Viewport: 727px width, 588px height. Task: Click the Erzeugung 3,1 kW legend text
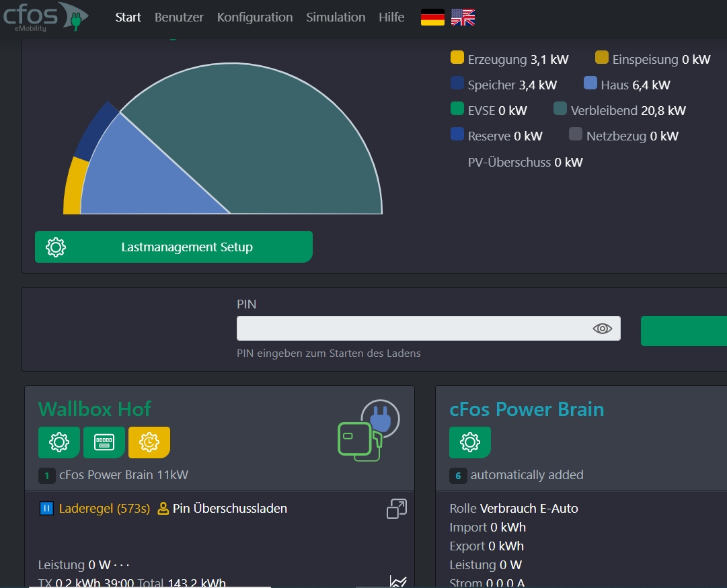point(518,59)
